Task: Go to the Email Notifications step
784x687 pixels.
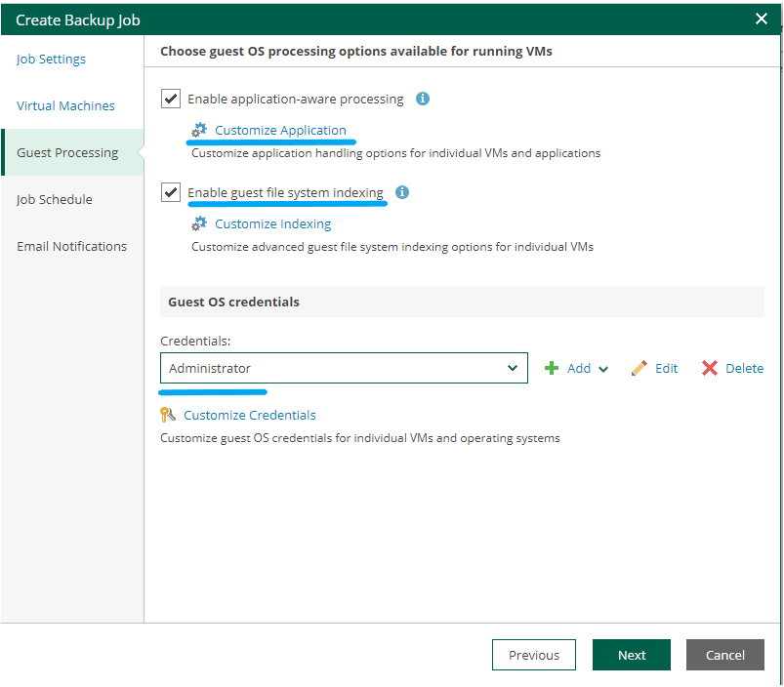Action: pos(71,246)
